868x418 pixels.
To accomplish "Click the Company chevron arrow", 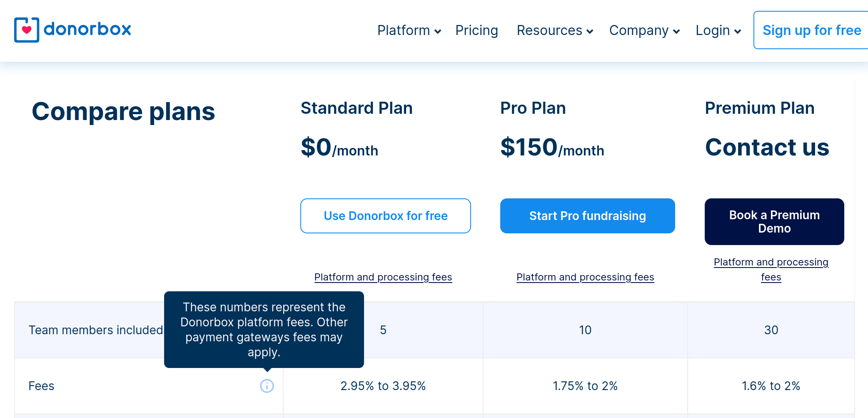I will (677, 31).
